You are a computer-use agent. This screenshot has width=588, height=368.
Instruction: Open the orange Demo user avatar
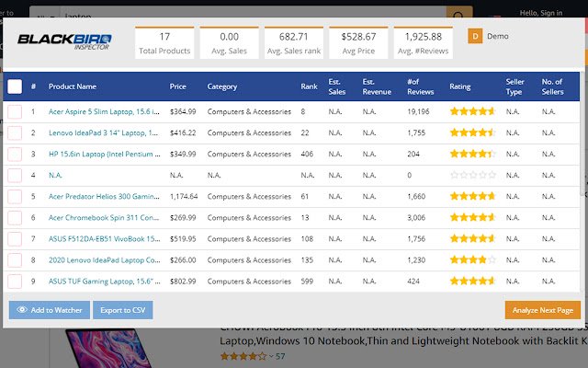[475, 37]
